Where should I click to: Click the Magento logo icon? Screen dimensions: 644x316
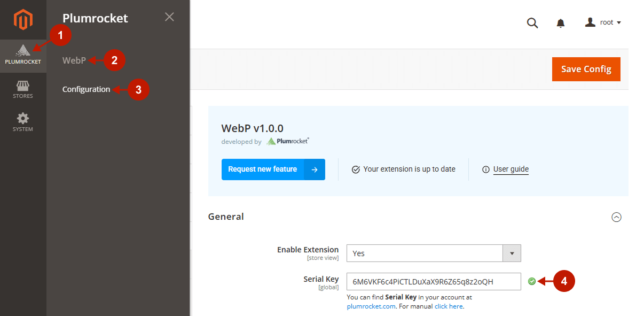pyautogui.click(x=23, y=20)
